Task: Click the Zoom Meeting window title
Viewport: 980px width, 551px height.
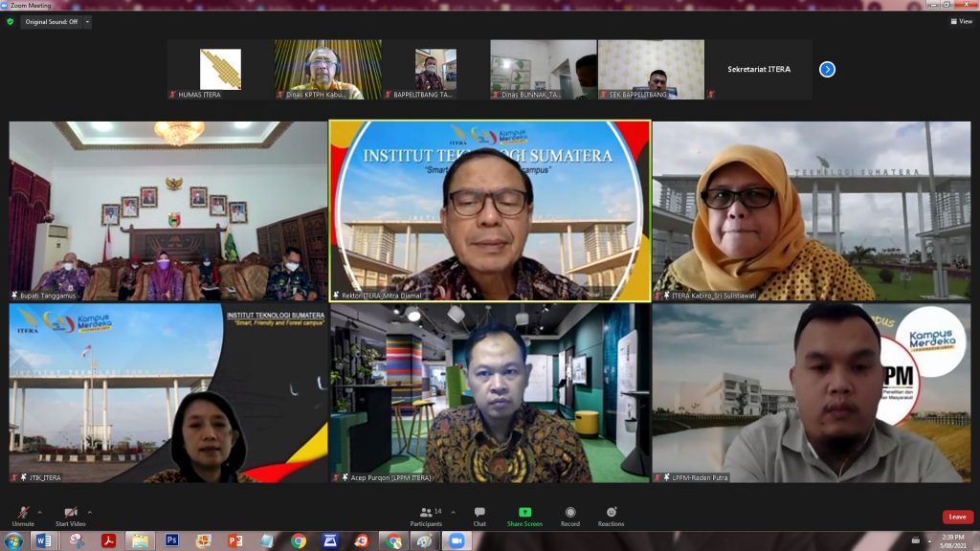Action: [x=31, y=5]
